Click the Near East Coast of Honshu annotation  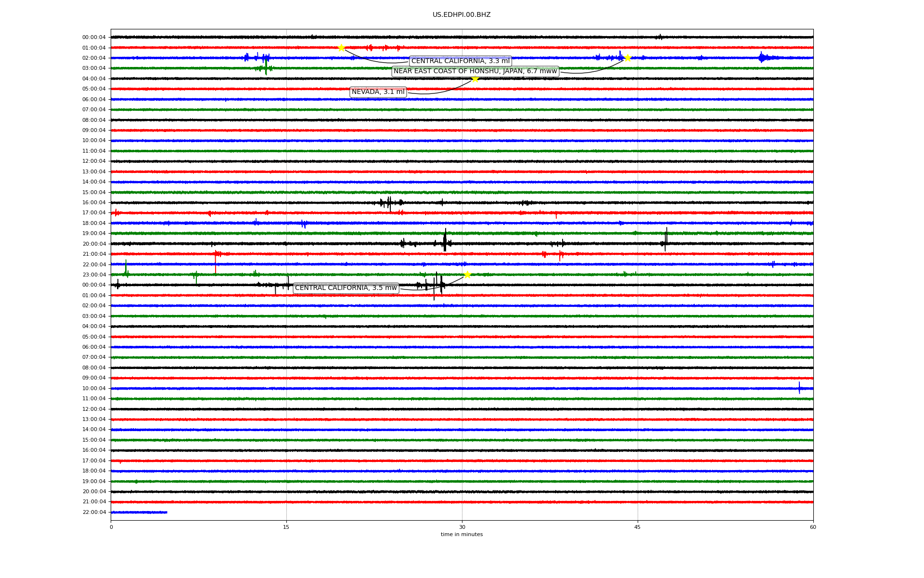click(x=475, y=71)
